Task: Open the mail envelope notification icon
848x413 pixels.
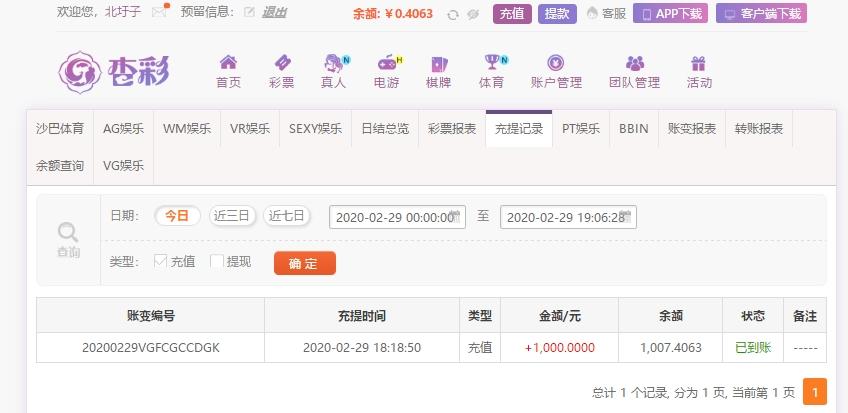Action: pyautogui.click(x=160, y=12)
